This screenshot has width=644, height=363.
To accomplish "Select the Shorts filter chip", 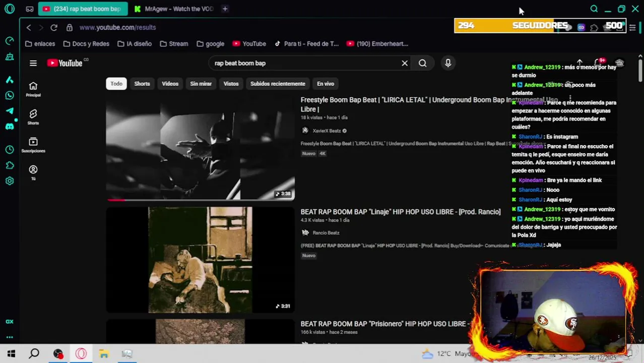I will (142, 84).
